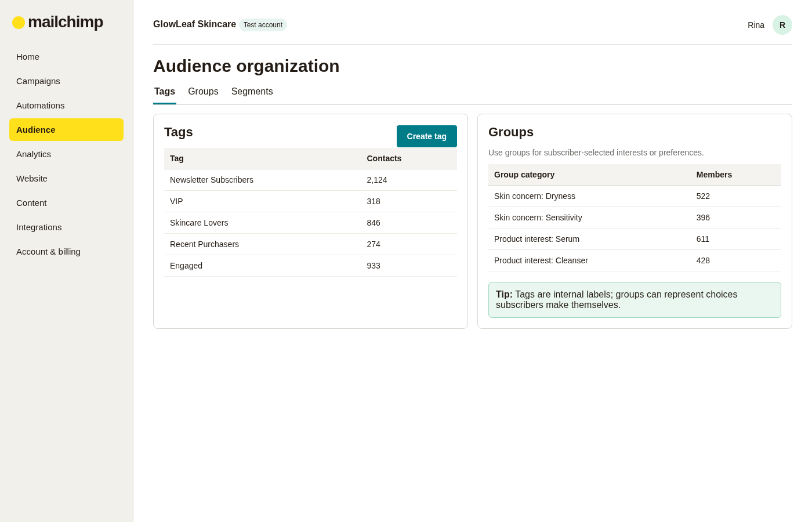
Task: Open Integrations page
Action: [66, 227]
